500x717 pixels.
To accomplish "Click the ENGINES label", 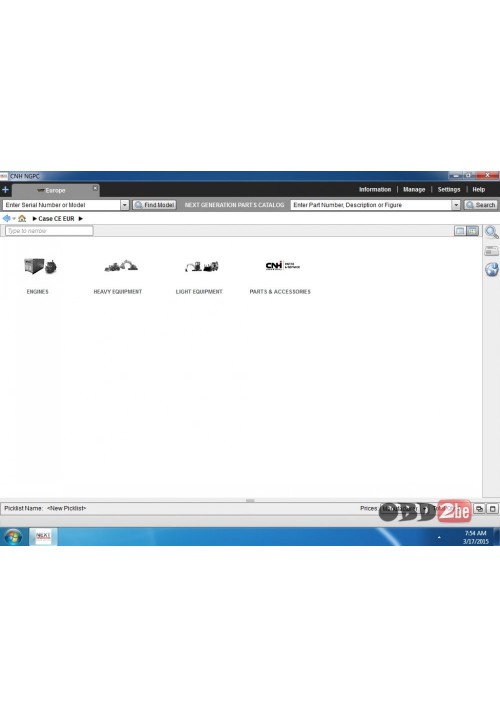I will pos(38,292).
